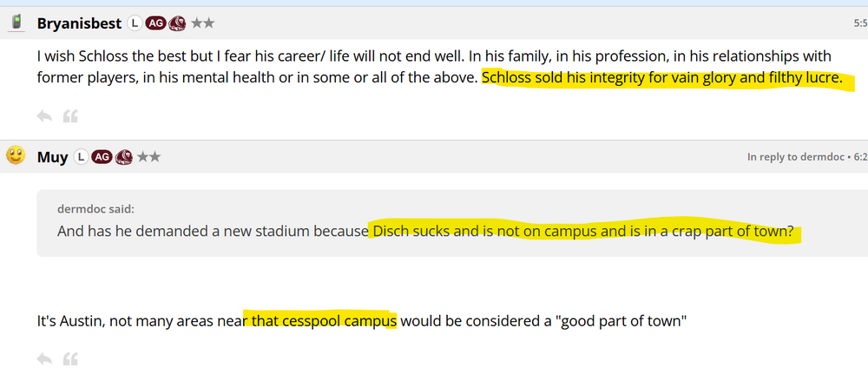This screenshot has height=374, width=868.
Task: Click the maroon helmet logo badge beside Muy
Action: click(123, 157)
